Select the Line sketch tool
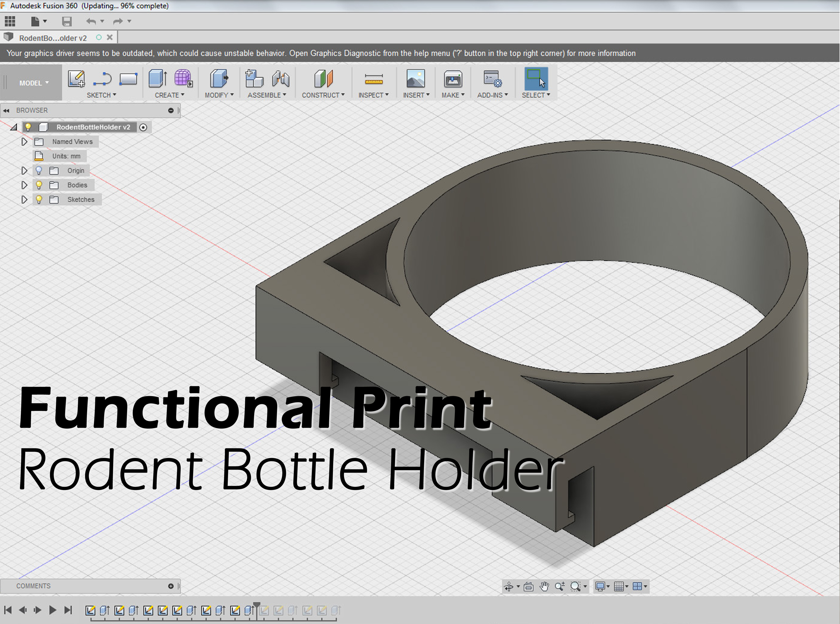Image resolution: width=840 pixels, height=624 pixels. point(102,79)
